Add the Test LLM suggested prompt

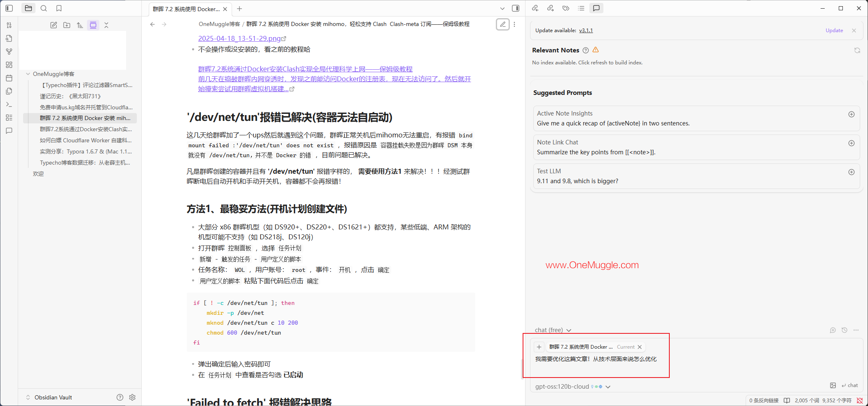tap(852, 172)
